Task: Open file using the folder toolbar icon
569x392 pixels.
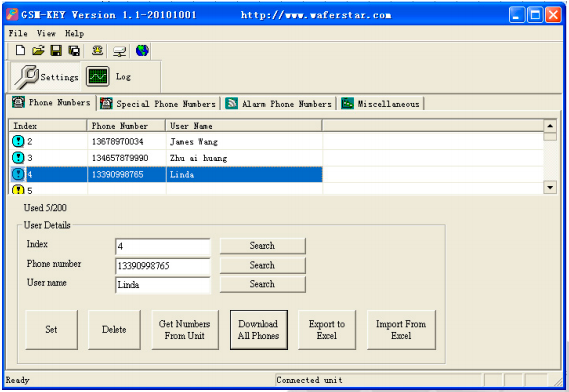Action: pos(38,50)
